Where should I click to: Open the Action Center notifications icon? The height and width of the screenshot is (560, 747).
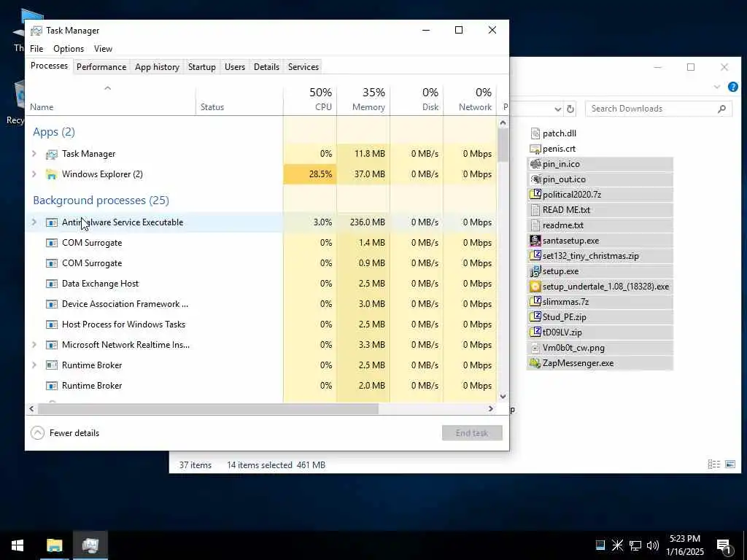click(724, 545)
